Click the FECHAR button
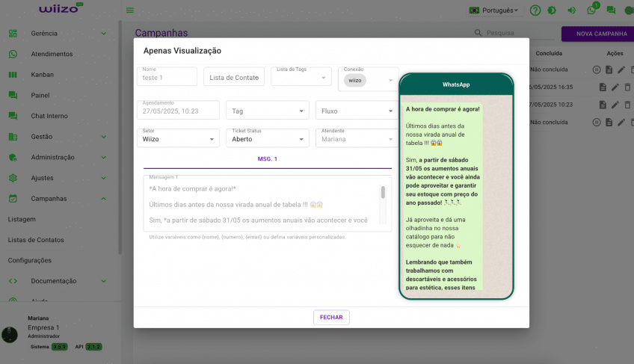This screenshot has height=364, width=634. pos(331,317)
